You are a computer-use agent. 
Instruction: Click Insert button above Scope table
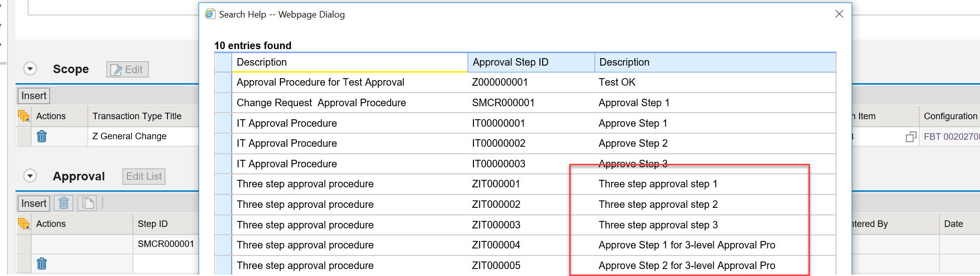pyautogui.click(x=34, y=96)
